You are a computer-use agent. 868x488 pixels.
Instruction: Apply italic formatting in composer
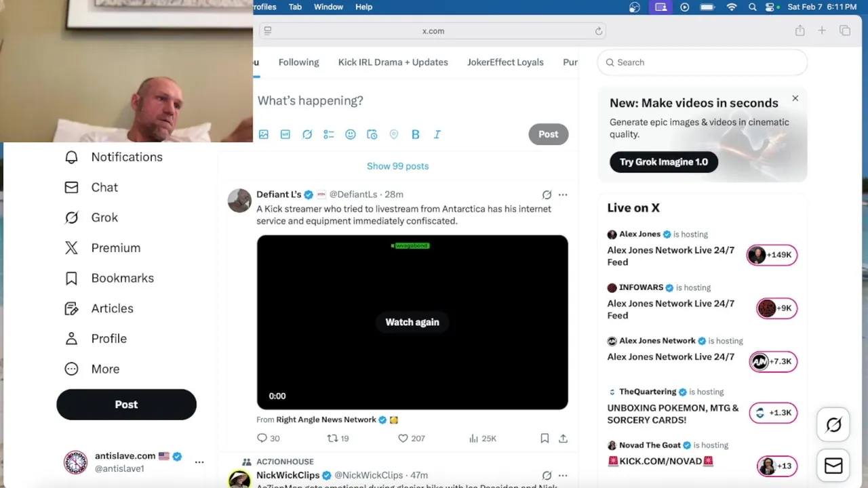tap(437, 134)
